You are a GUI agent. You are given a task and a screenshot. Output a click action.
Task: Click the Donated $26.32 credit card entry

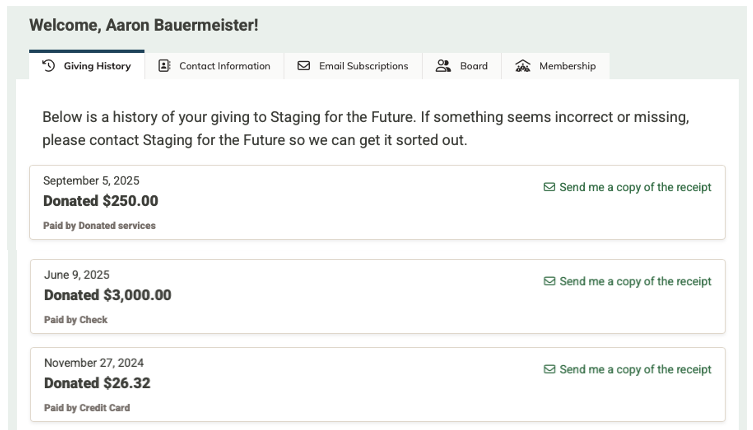300,385
